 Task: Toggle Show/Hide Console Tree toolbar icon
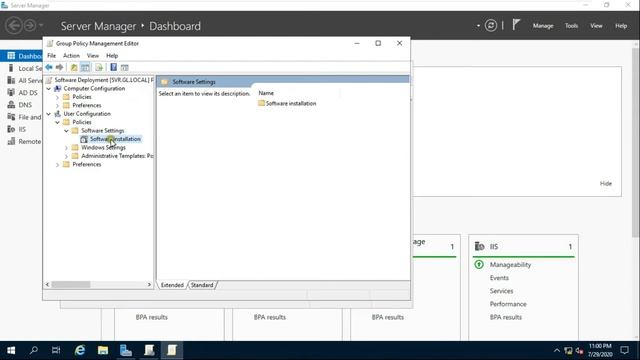pos(85,67)
